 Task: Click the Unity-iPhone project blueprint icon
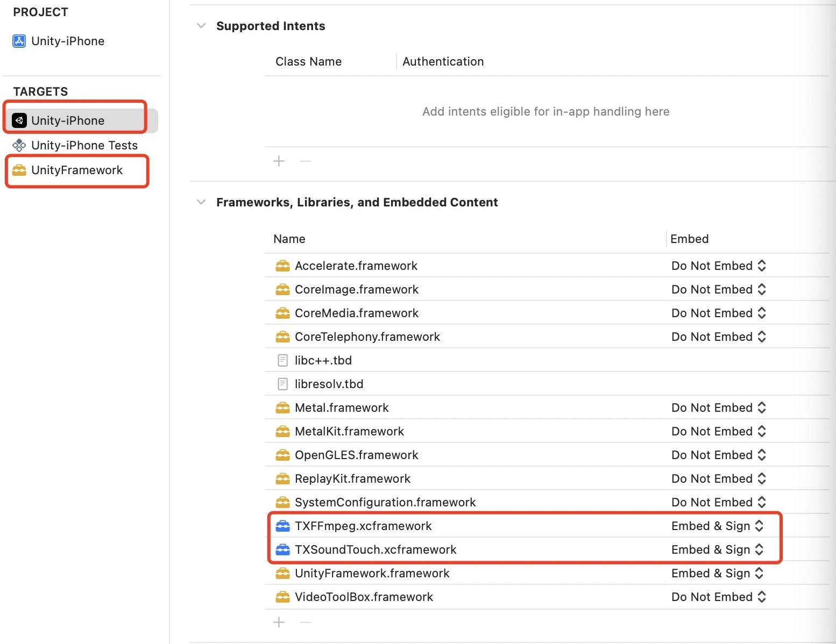point(19,41)
